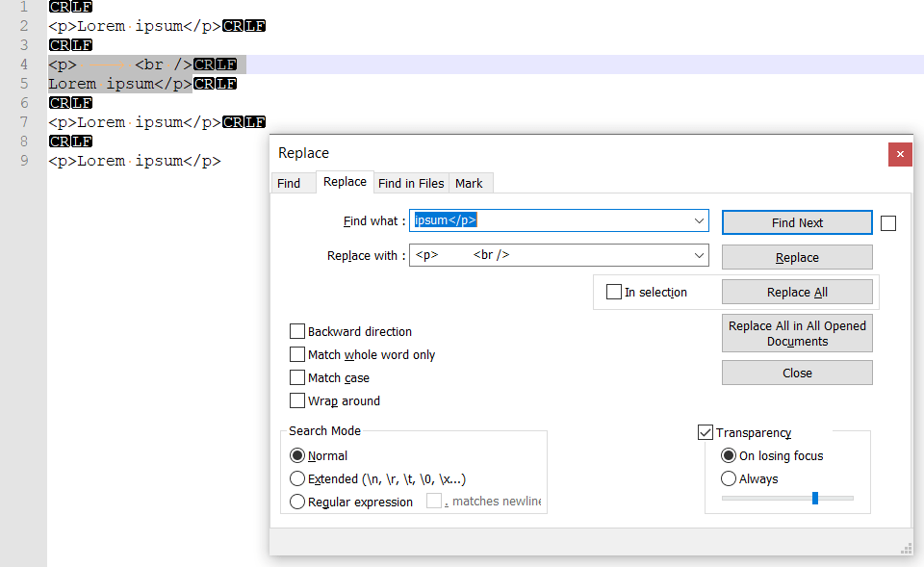Open the Mark tab
The width and height of the screenshot is (924, 567).
pos(470,183)
